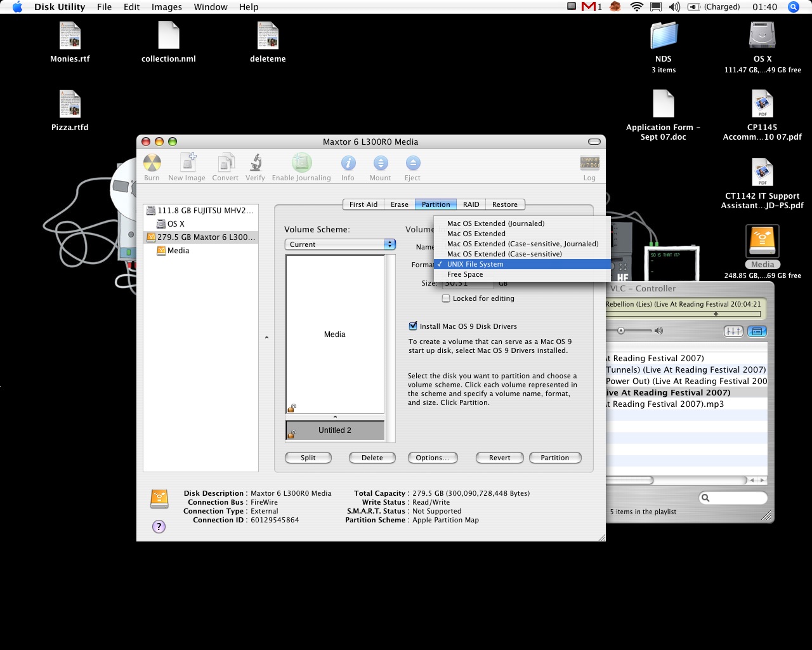
Task: Choose Mac OS Extended (Case-sensitive, Journaled)
Action: (x=522, y=244)
